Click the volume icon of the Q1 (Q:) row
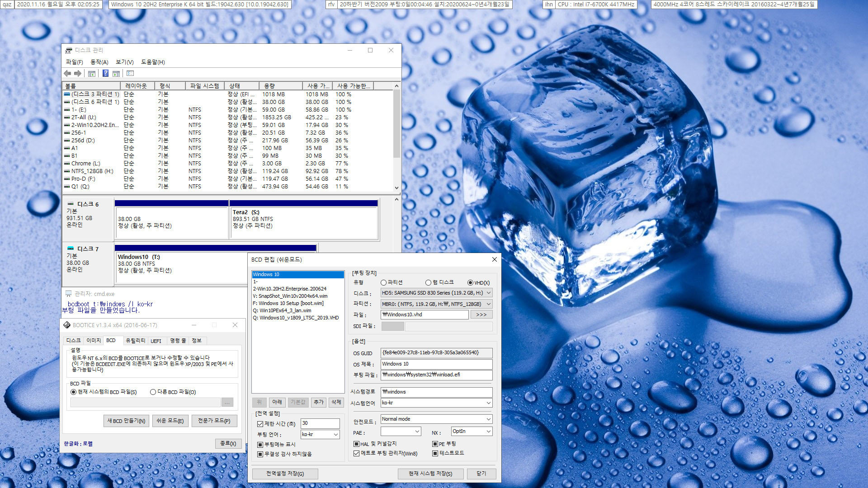Screen dimensions: 868x488 pos(67,187)
